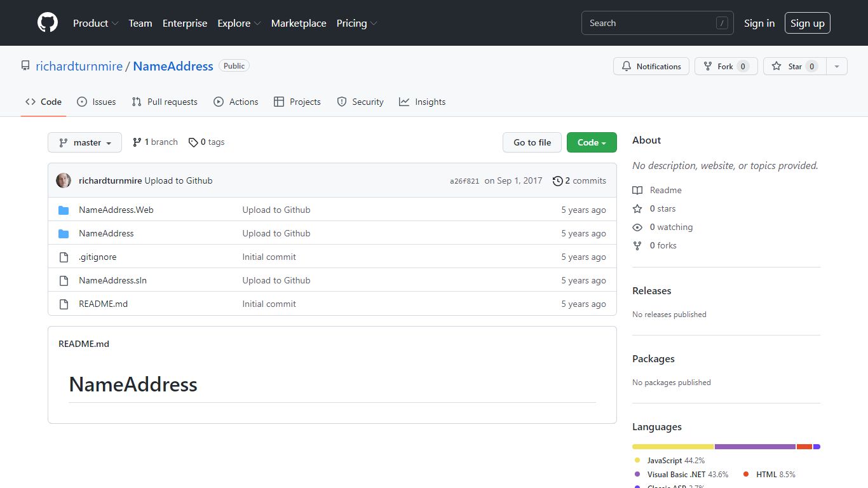Screen dimensions: 868x488
Task: Click the fork icon in Fork button
Action: point(708,66)
